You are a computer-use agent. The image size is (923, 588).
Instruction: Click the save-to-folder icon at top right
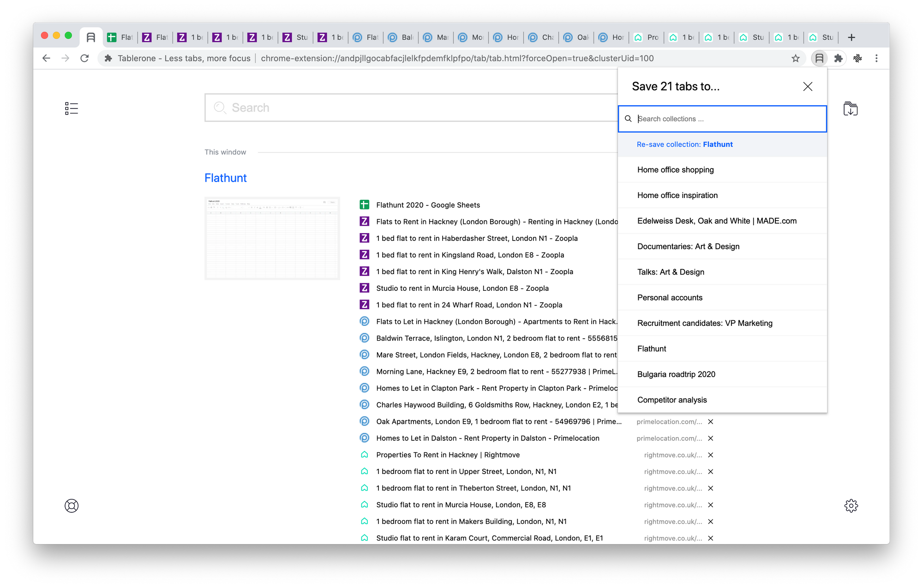click(851, 108)
